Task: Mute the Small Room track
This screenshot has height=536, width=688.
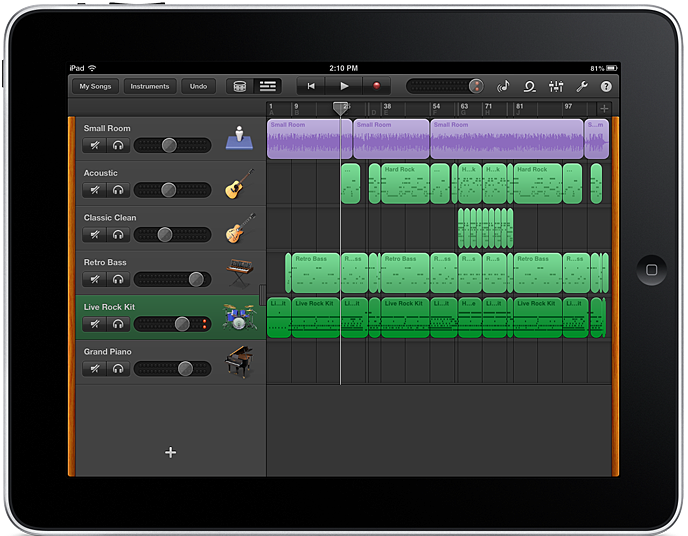Action: [94, 145]
